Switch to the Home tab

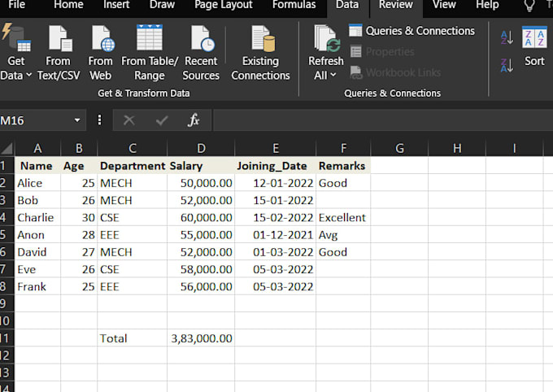click(x=68, y=5)
